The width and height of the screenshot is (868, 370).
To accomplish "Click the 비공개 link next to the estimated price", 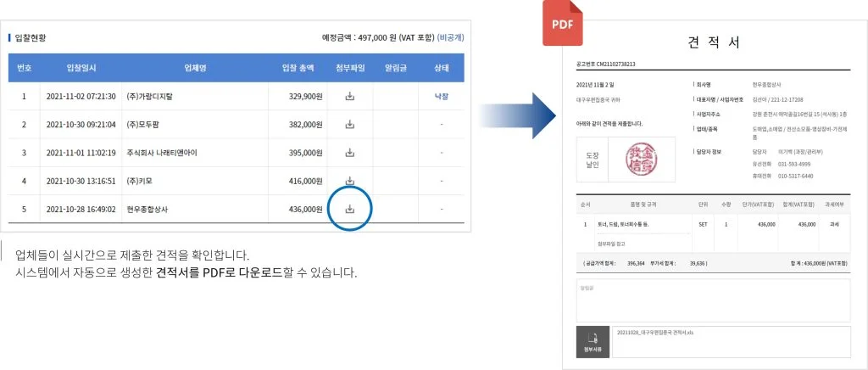I will (x=451, y=37).
